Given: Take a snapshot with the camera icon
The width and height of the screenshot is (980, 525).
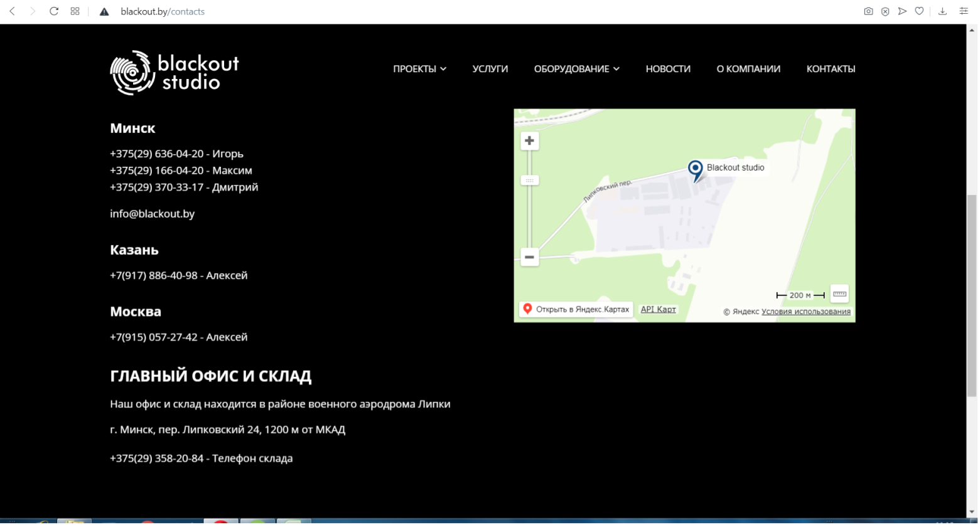Looking at the screenshot, I should click(868, 11).
